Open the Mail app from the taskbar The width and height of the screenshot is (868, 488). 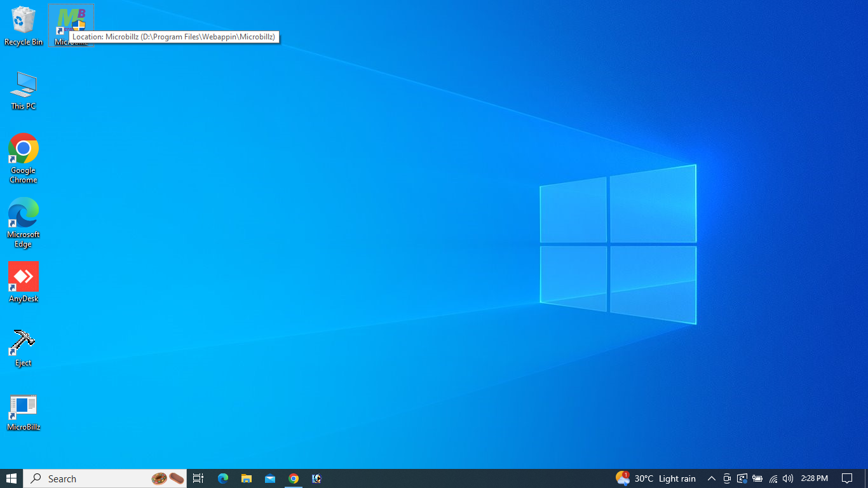click(x=269, y=478)
